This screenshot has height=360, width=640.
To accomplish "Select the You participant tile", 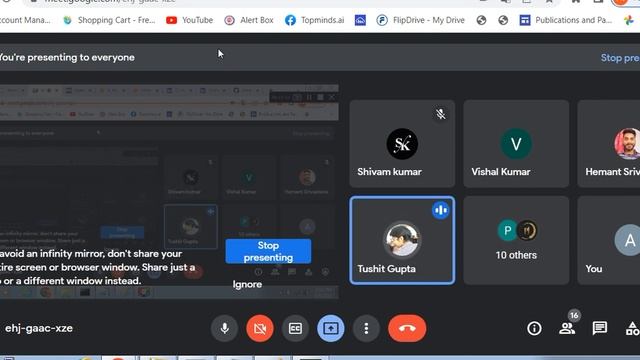I will point(609,240).
